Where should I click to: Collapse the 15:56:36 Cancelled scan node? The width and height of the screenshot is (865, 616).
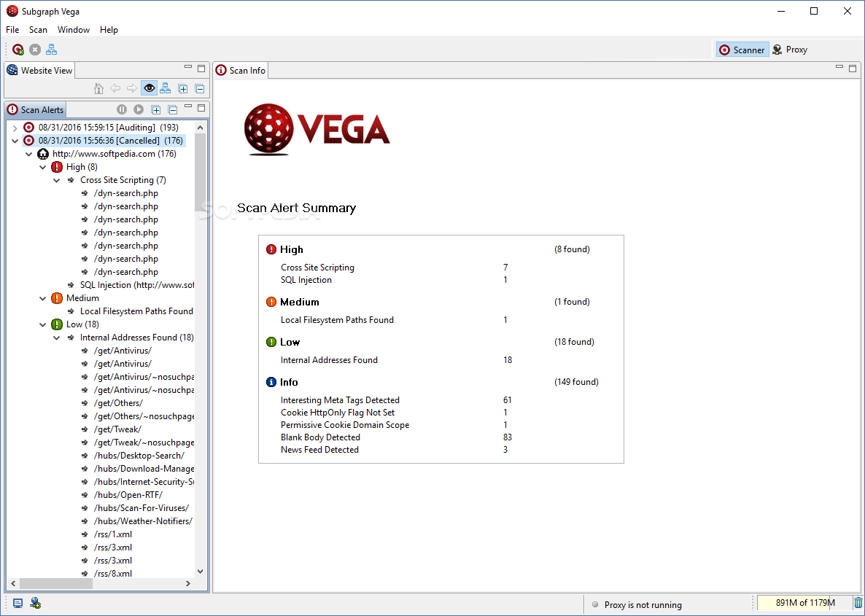pos(15,141)
